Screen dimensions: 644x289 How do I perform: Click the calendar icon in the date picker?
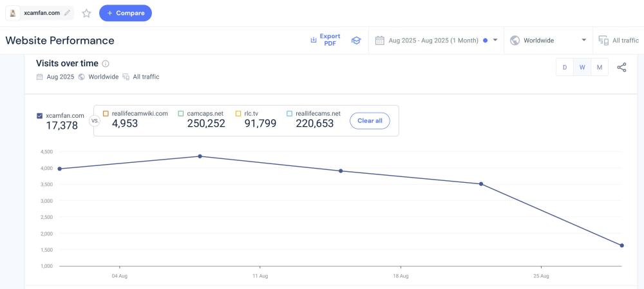click(380, 40)
